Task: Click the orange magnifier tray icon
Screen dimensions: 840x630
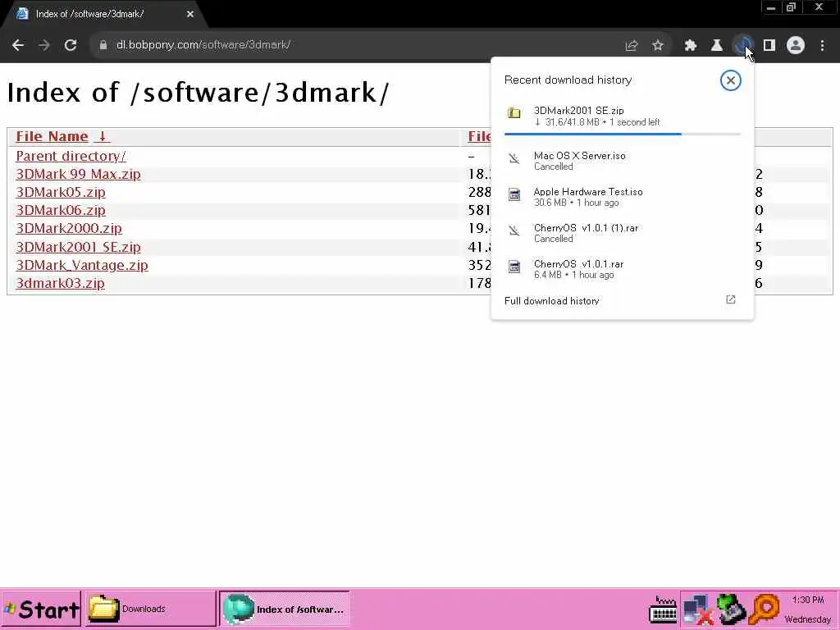Action: 765,610
